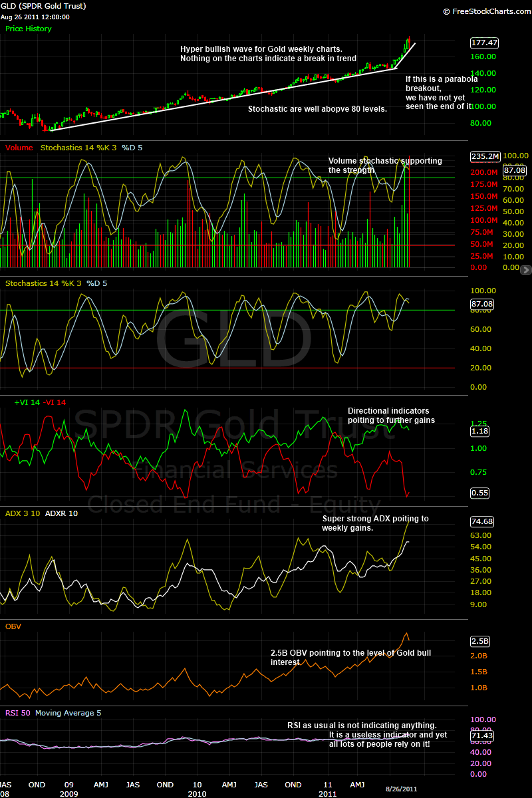532x798 pixels.
Task: Click the ADX 3 10 indicator label
Action: (x=23, y=513)
